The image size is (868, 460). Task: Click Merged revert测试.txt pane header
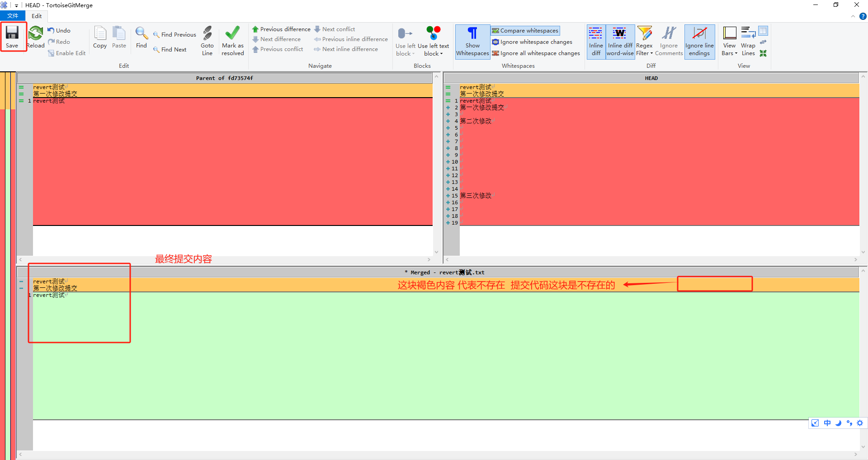pyautogui.click(x=438, y=272)
